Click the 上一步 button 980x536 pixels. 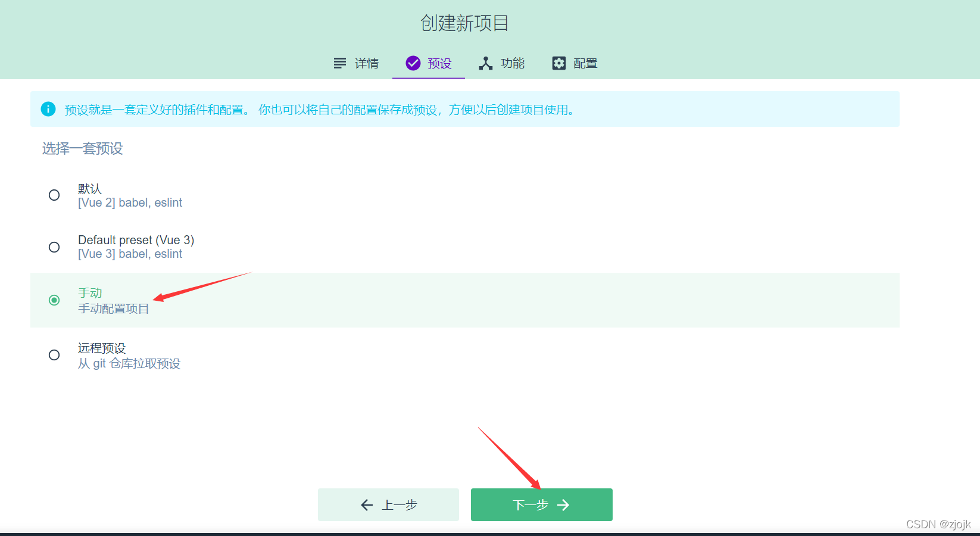(388, 504)
